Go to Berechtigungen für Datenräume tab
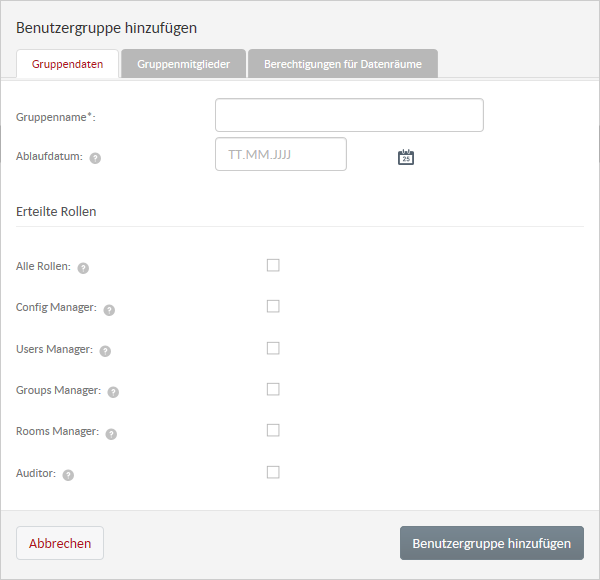The height and width of the screenshot is (580, 600). point(343,64)
